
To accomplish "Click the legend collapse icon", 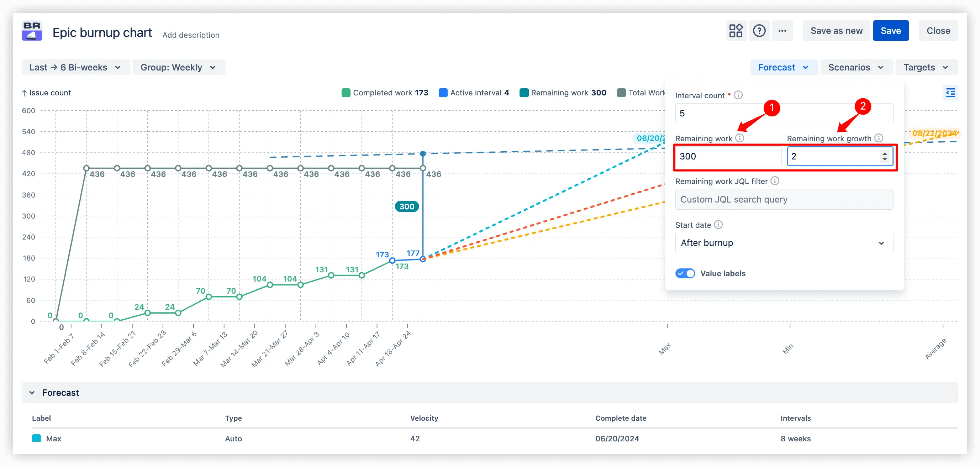I will click(x=950, y=93).
